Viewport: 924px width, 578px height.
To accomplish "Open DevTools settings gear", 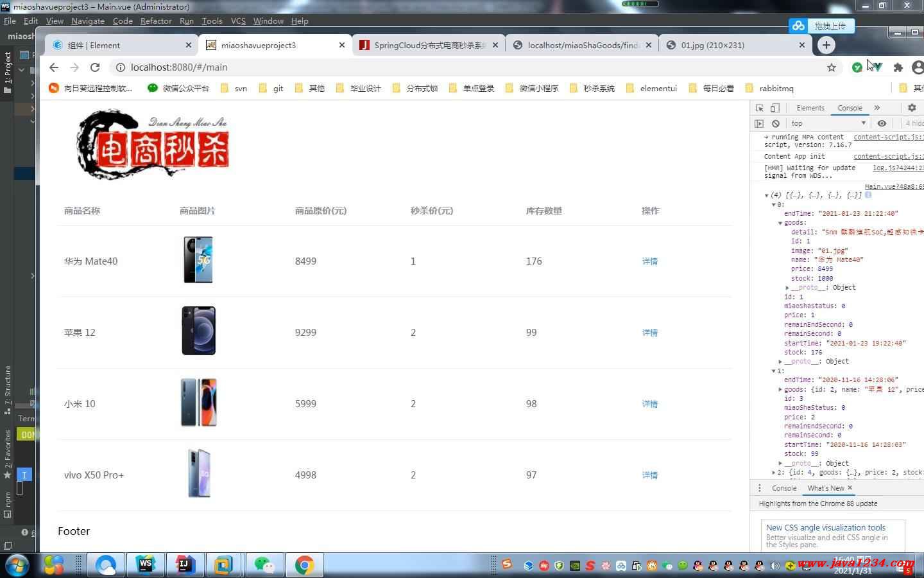I will click(x=912, y=108).
